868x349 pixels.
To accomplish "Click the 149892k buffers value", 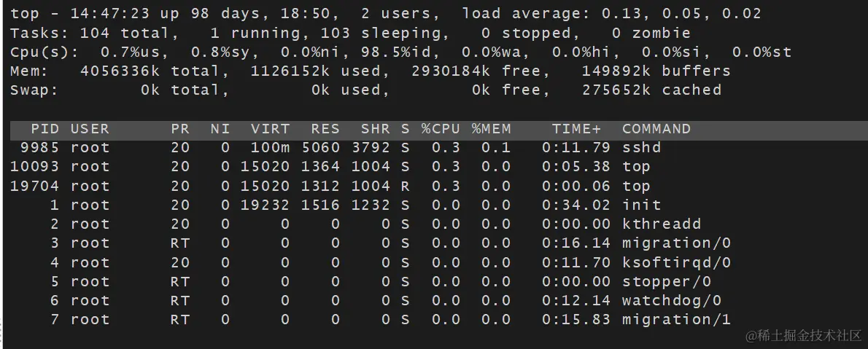I will point(616,71).
